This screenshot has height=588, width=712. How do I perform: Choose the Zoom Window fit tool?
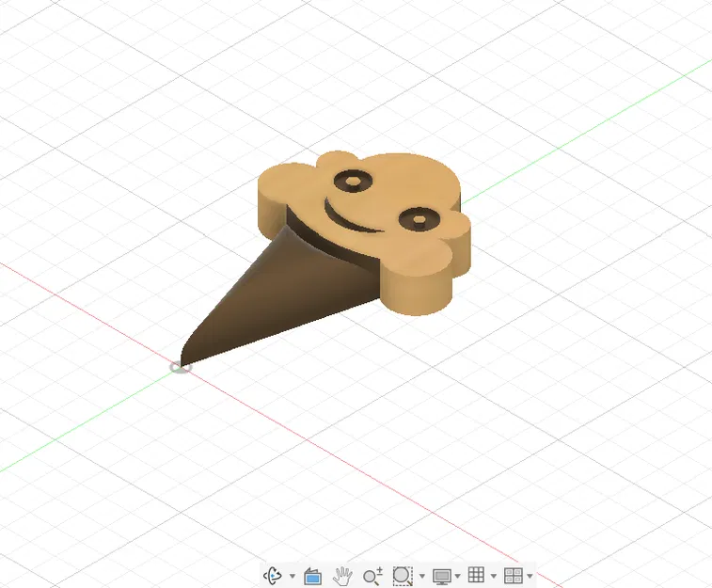click(403, 576)
